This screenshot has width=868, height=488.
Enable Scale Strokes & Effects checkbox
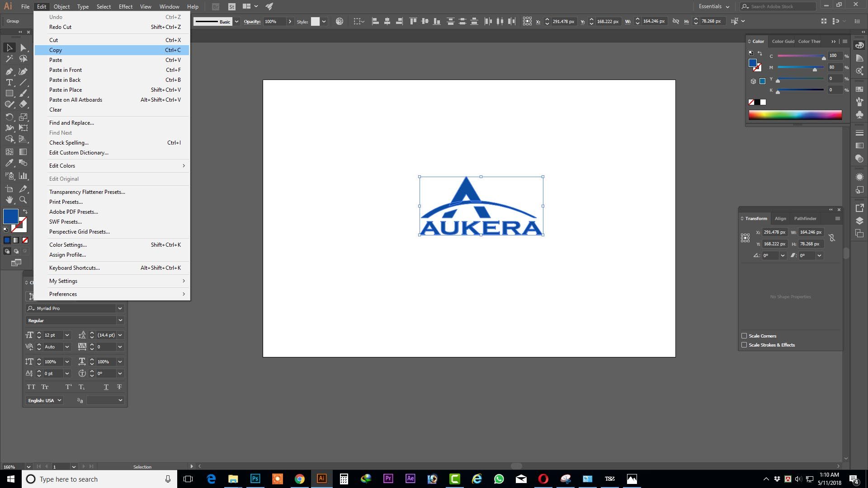(x=744, y=345)
